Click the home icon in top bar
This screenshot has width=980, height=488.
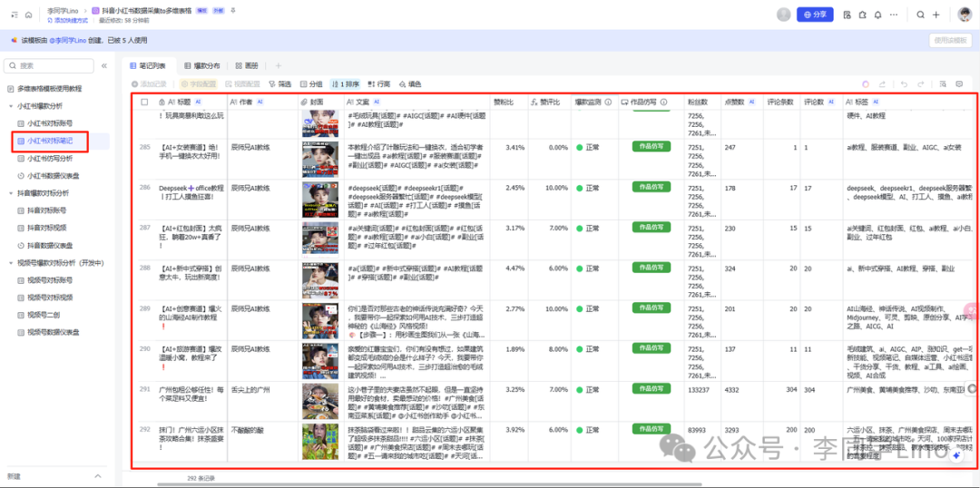click(x=28, y=15)
